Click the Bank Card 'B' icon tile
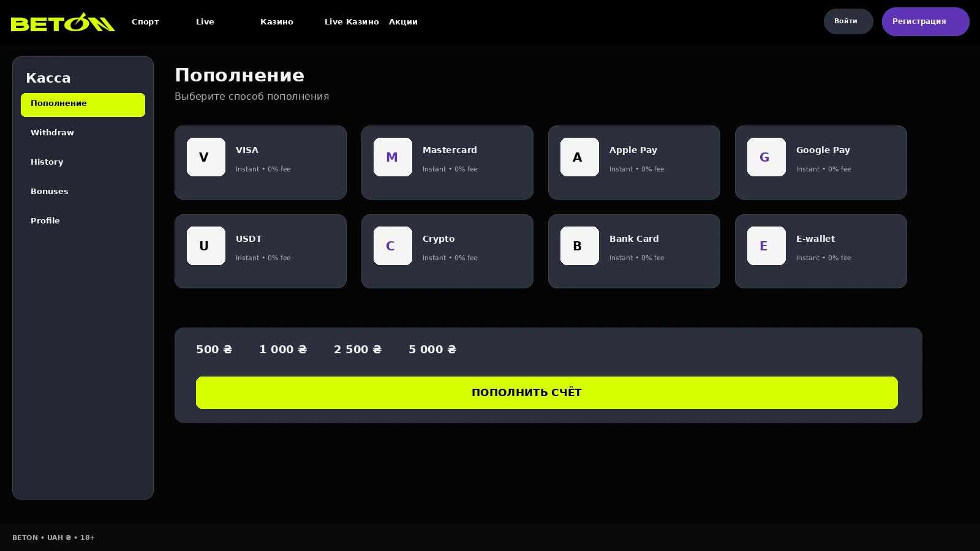 (x=579, y=246)
